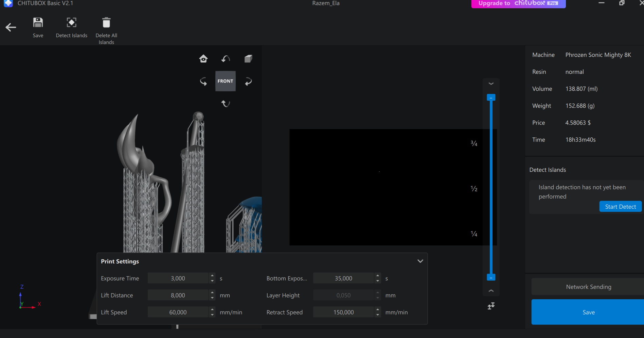The image size is (644, 338).
Task: Click the 4.58063 $ price value
Action: pyautogui.click(x=578, y=123)
